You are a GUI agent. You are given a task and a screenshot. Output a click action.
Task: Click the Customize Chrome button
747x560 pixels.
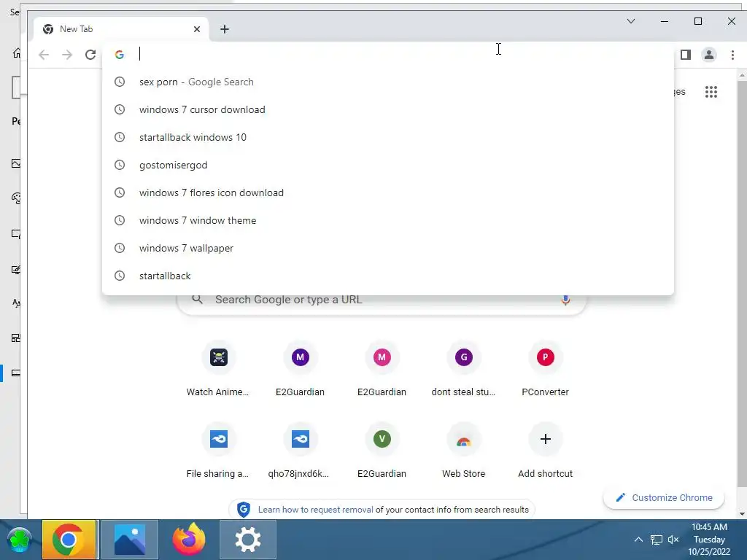(664, 497)
